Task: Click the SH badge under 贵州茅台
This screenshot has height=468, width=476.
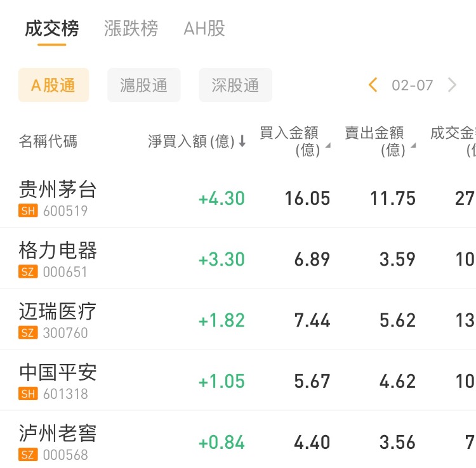Action: (28, 211)
